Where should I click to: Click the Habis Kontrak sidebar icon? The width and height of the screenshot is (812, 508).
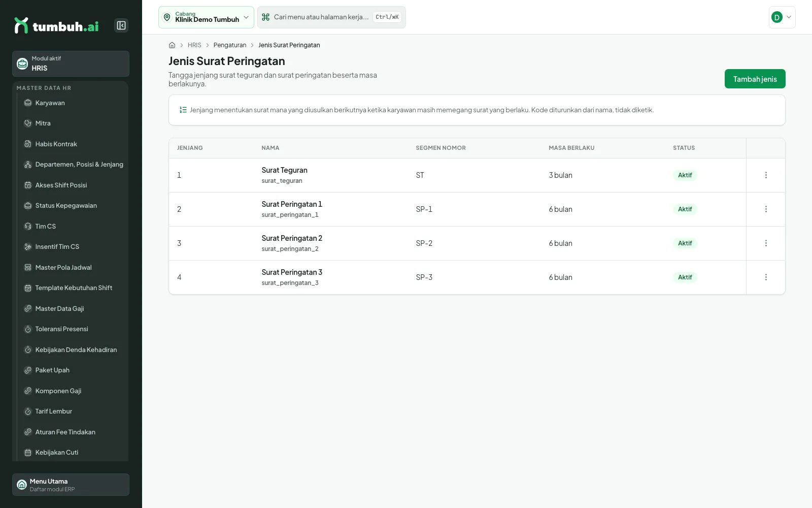coord(28,144)
